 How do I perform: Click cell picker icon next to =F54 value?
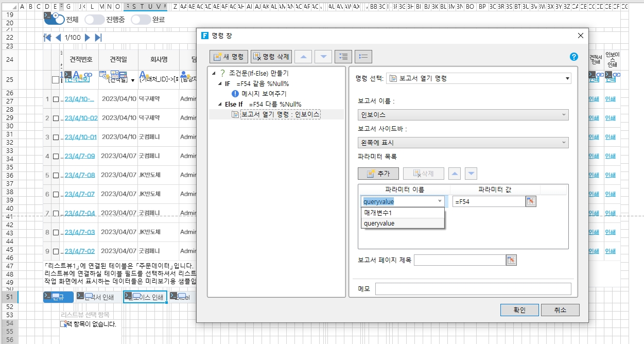pos(531,201)
